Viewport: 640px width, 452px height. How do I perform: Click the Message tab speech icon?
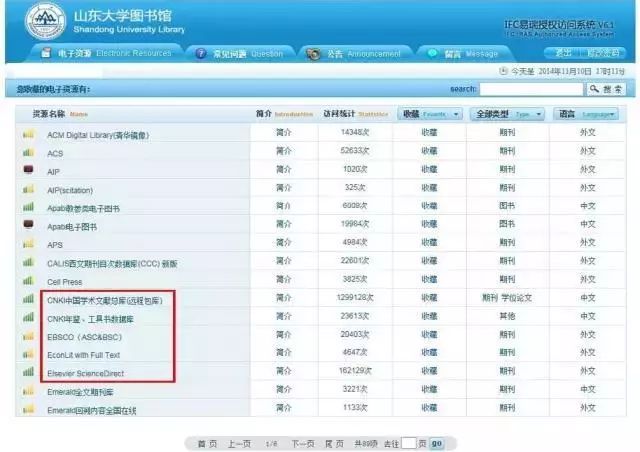click(432, 53)
